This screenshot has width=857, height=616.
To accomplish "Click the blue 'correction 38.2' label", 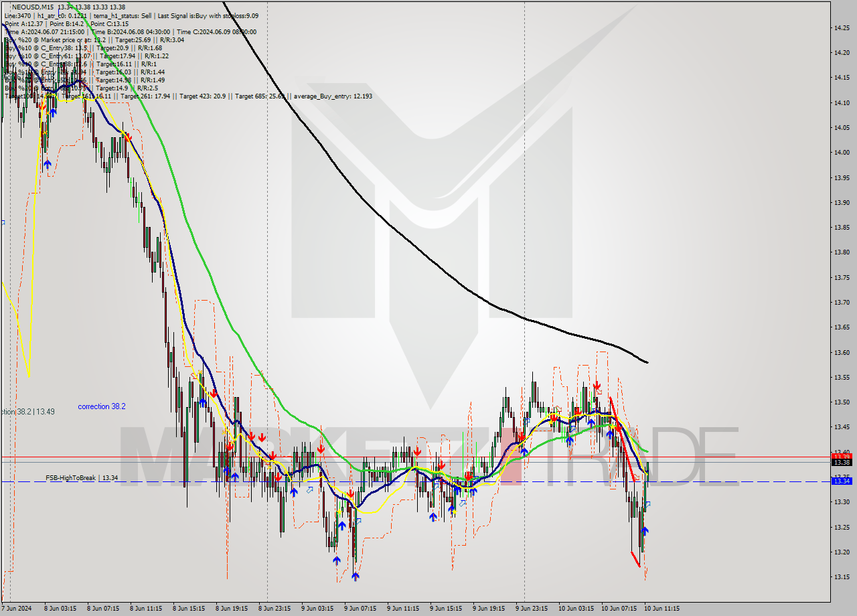I will pos(101,406).
